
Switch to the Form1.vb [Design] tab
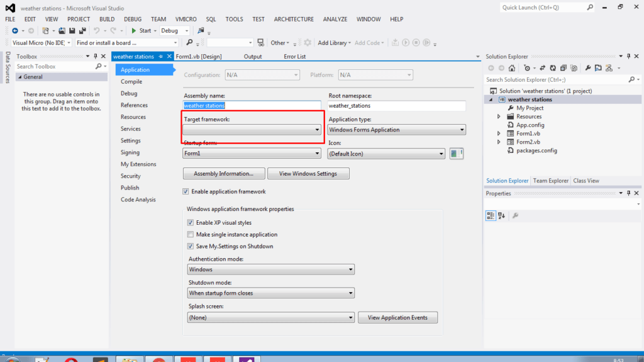199,57
